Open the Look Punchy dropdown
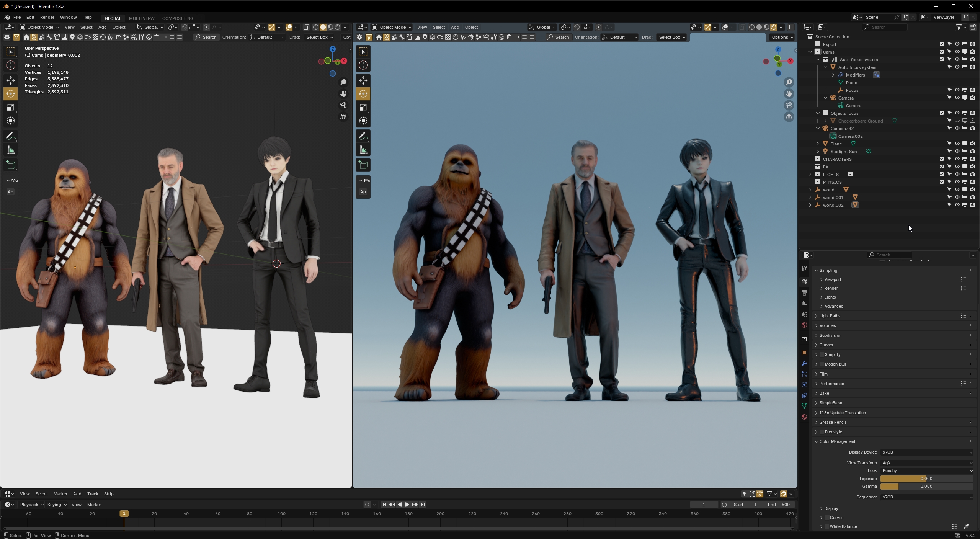This screenshot has height=539, width=980. coord(927,471)
